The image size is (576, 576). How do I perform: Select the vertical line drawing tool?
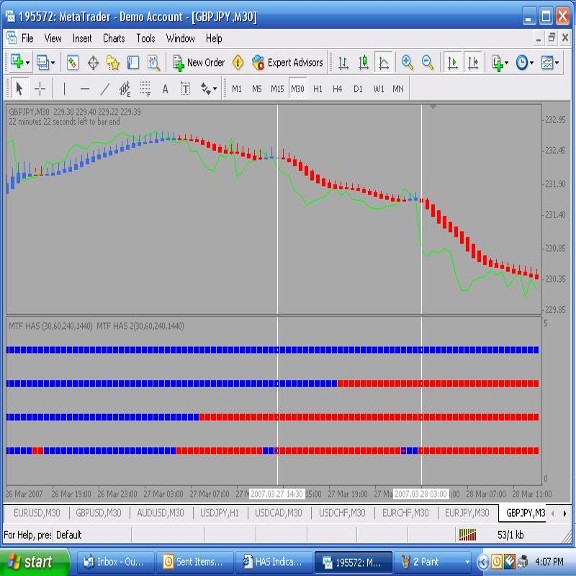(x=64, y=89)
